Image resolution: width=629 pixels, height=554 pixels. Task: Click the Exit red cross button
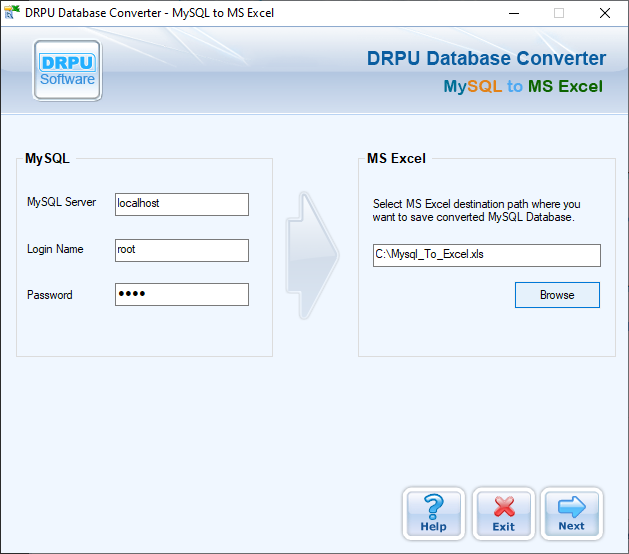tap(503, 513)
